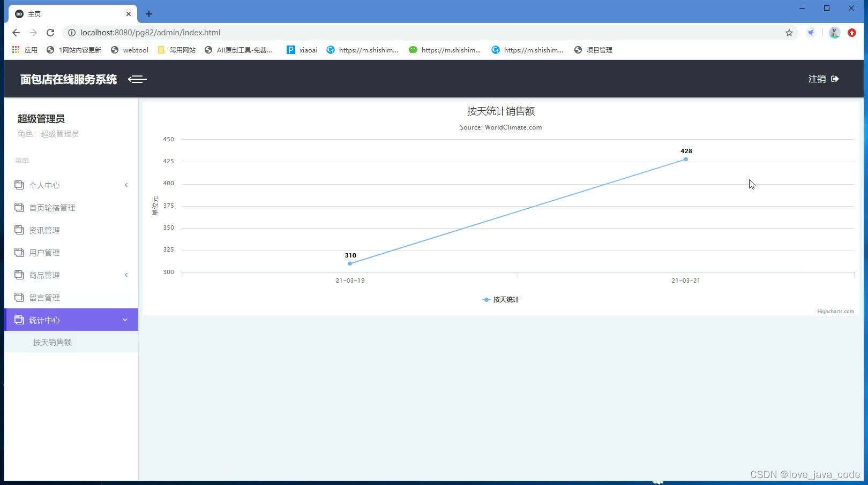
Task: Open a new browser tab
Action: pyautogui.click(x=149, y=14)
